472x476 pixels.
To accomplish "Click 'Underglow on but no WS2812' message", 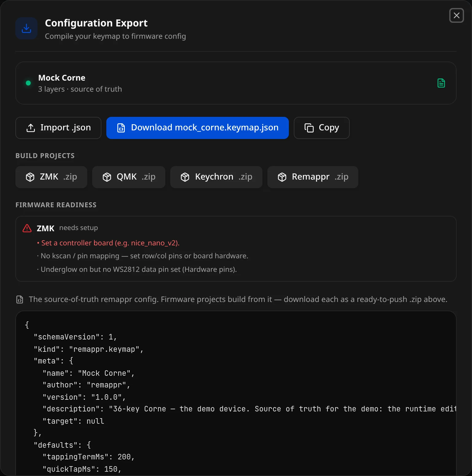I will point(137,269).
